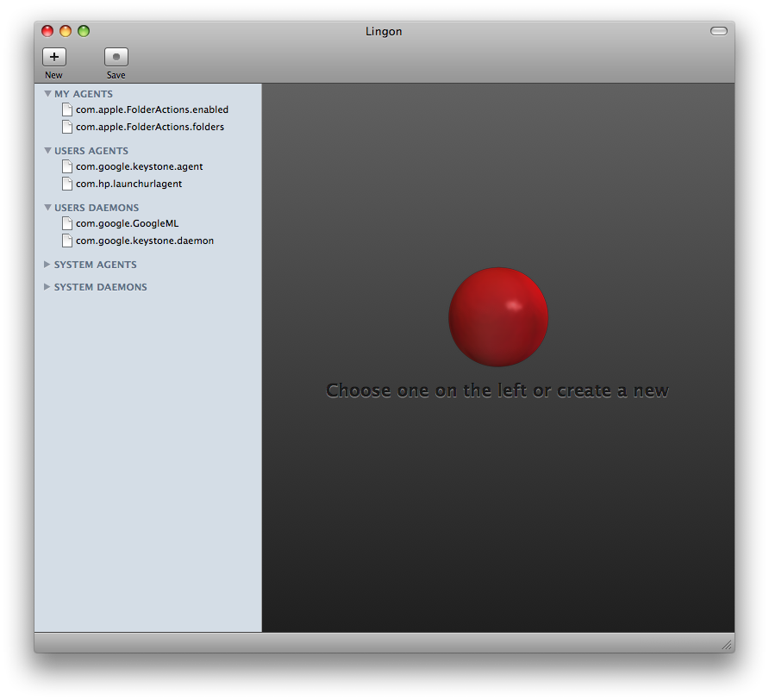
Task: Click file icon beside com.google.keystone.agent
Action: 67,166
